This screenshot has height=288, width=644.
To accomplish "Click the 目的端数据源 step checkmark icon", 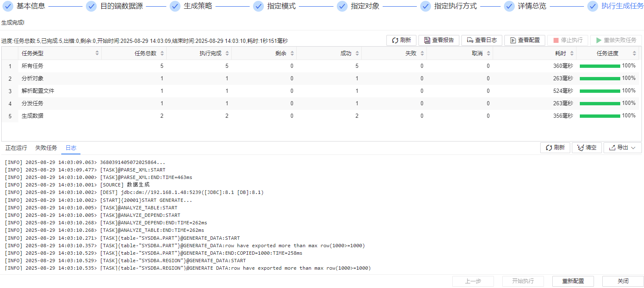I will (91, 6).
